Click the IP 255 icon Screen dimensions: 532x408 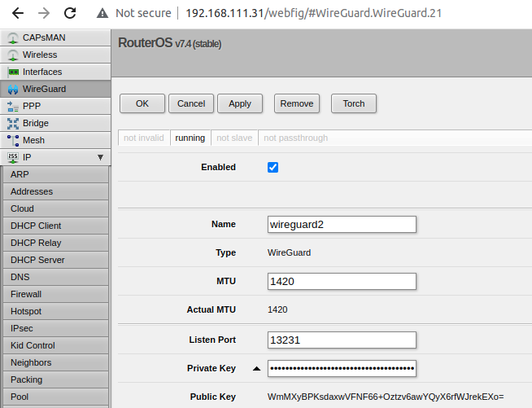pyautogui.click(x=13, y=157)
